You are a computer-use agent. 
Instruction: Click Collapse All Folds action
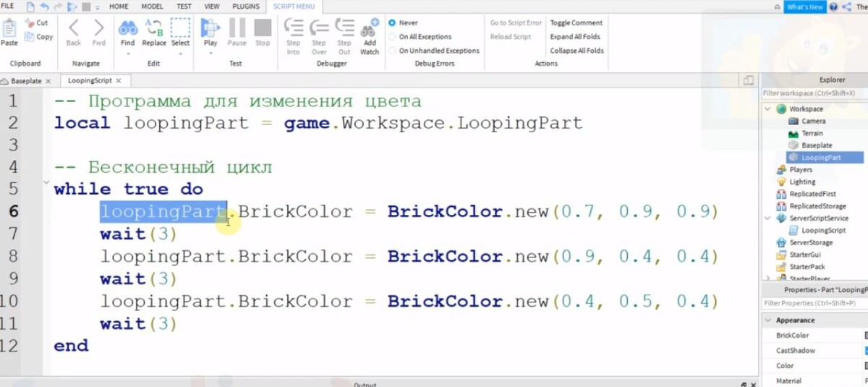point(577,51)
